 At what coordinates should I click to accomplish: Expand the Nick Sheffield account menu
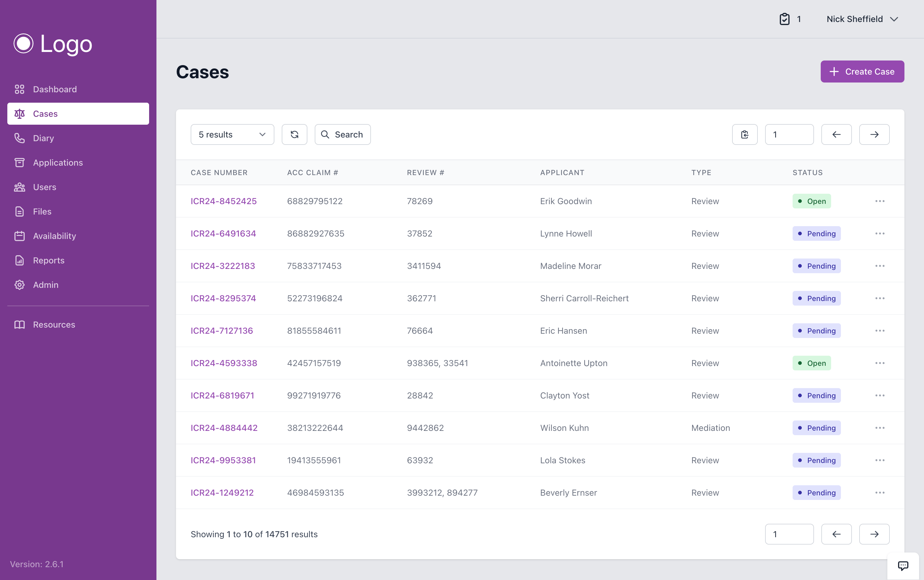862,19
